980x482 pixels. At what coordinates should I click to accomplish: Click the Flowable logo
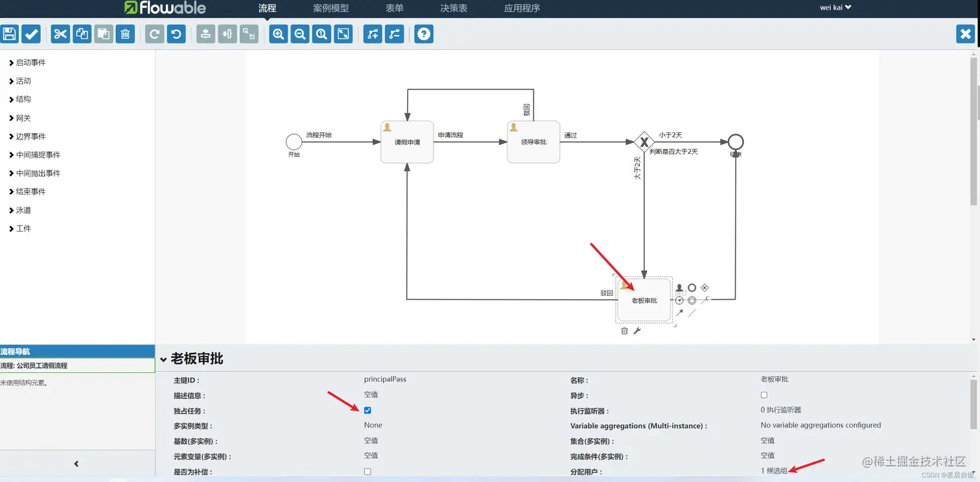165,8
